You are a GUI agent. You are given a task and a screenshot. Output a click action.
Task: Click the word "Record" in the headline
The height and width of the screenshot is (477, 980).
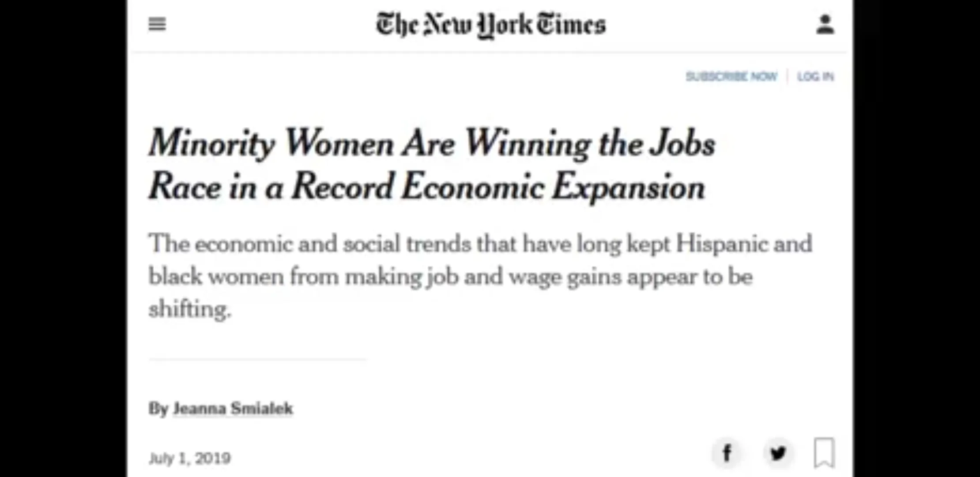[x=342, y=187]
